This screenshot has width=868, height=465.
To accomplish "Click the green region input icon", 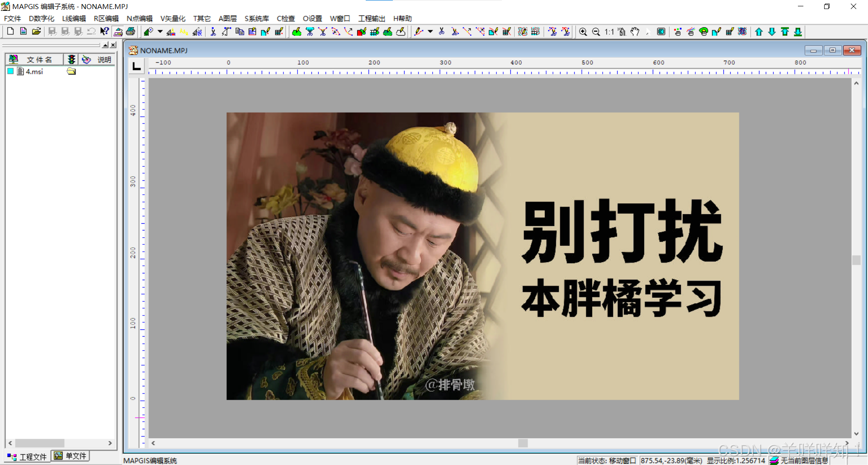I will [297, 31].
